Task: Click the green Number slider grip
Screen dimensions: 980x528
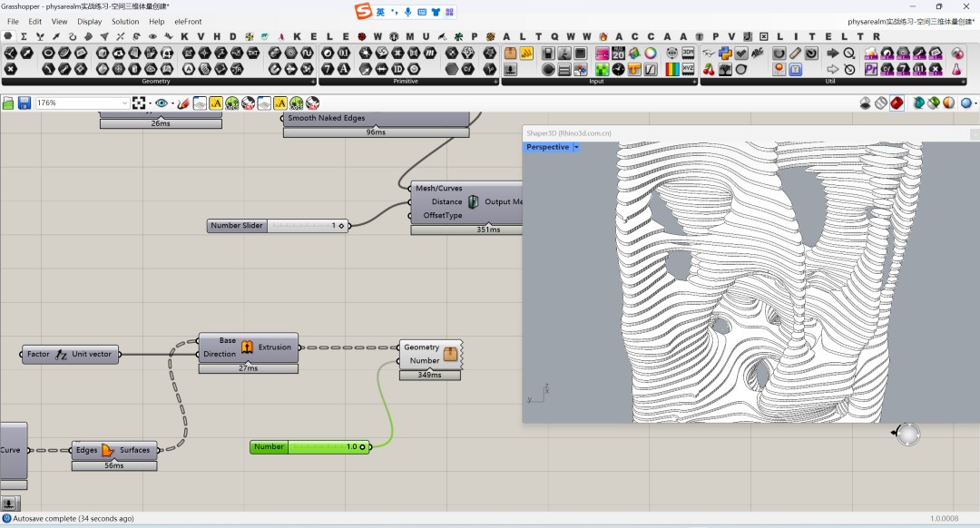Action: tap(362, 446)
